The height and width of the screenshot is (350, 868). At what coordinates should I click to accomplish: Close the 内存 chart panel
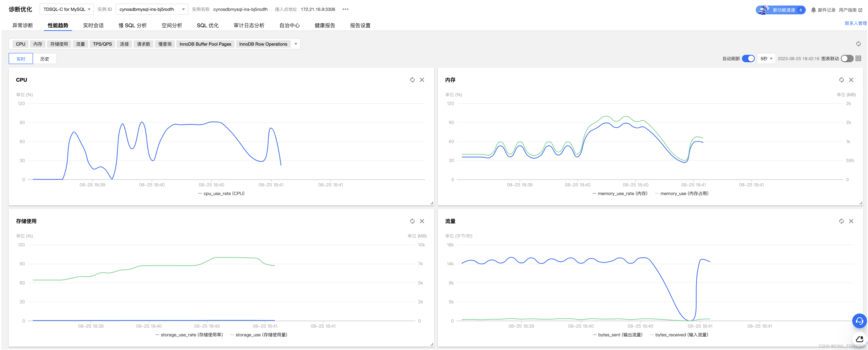(x=851, y=80)
